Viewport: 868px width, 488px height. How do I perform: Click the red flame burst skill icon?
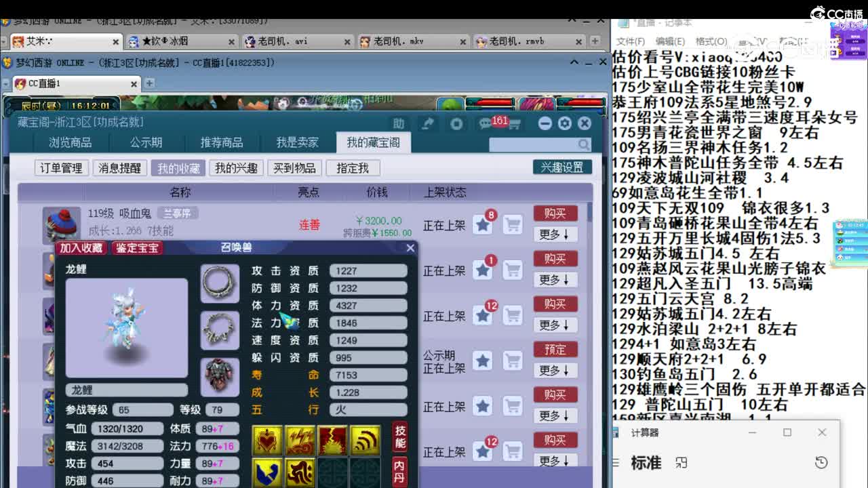pos(332,441)
